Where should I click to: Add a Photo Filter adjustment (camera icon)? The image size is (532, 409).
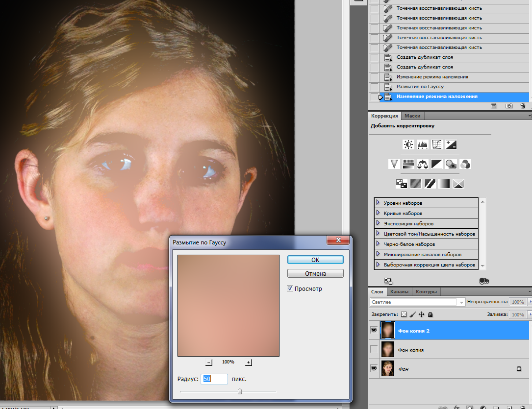click(451, 165)
